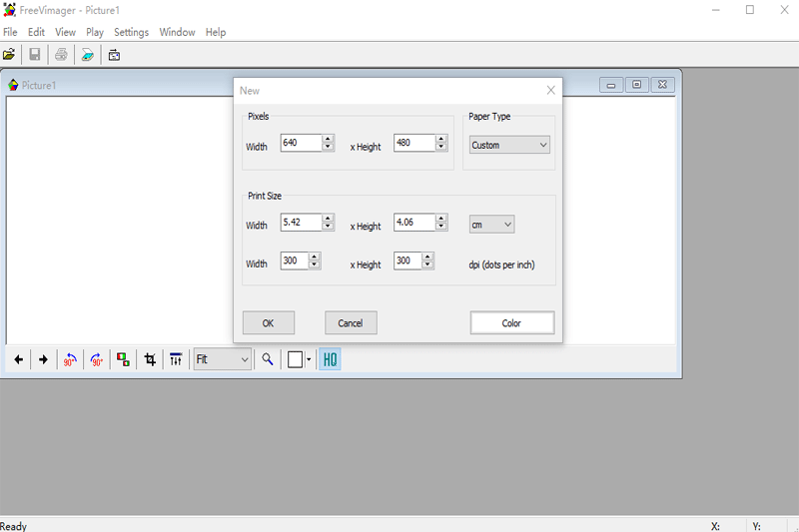Screen dimensions: 799x532
Task: Expand the Fit zoom level dropdown
Action: pyautogui.click(x=223, y=359)
